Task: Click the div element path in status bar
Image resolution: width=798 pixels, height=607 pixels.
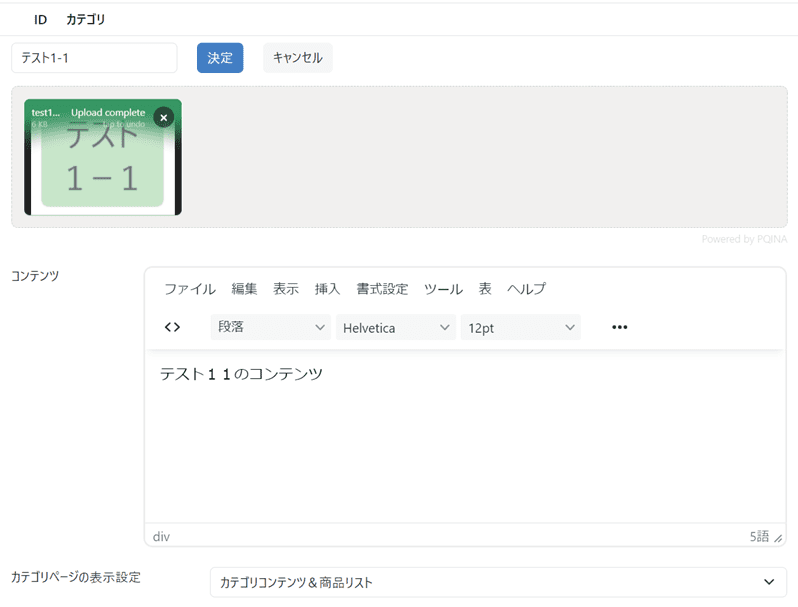Action: tap(161, 537)
